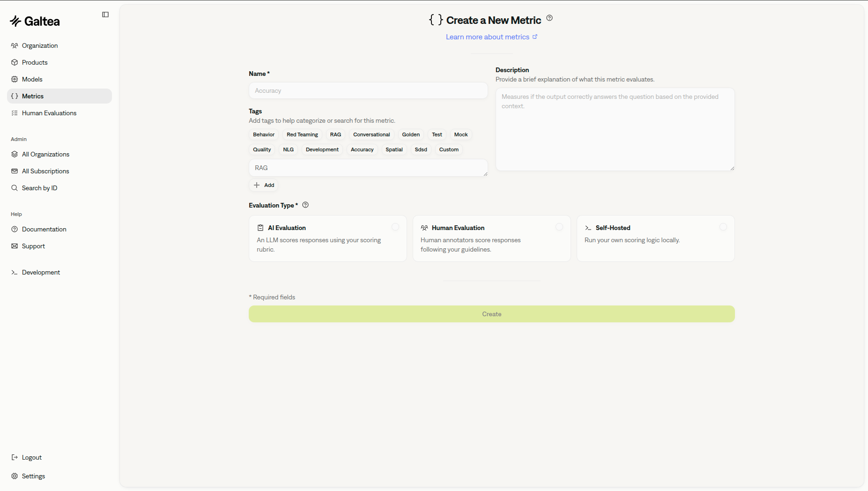This screenshot has height=491, width=868.
Task: Select the AI Evaluation radio button
Action: 395,227
